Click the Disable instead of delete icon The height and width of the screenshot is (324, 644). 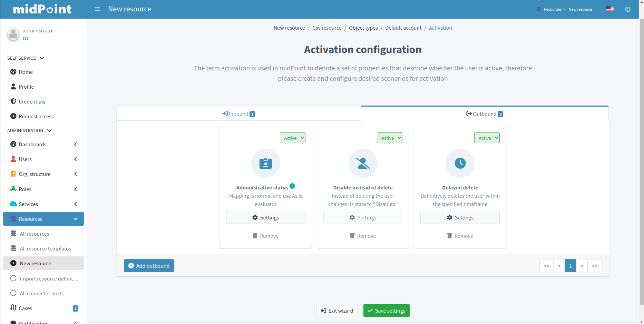(363, 163)
